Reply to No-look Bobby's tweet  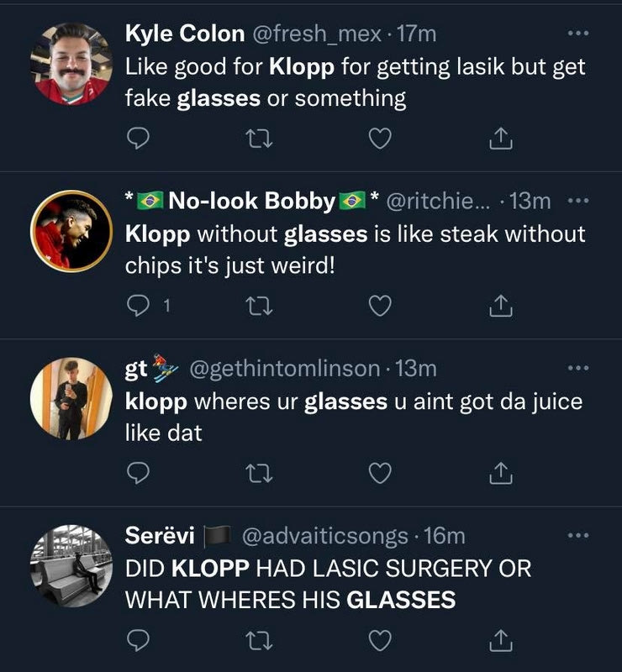pyautogui.click(x=139, y=307)
